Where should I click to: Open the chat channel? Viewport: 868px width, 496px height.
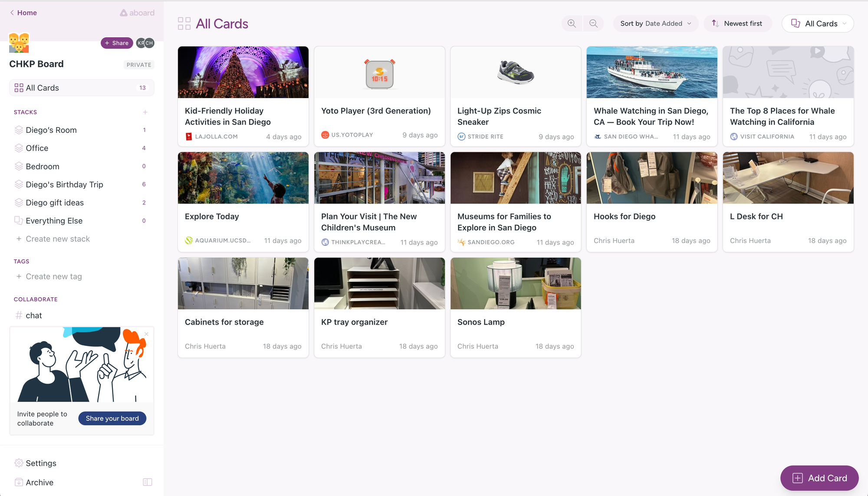[33, 315]
